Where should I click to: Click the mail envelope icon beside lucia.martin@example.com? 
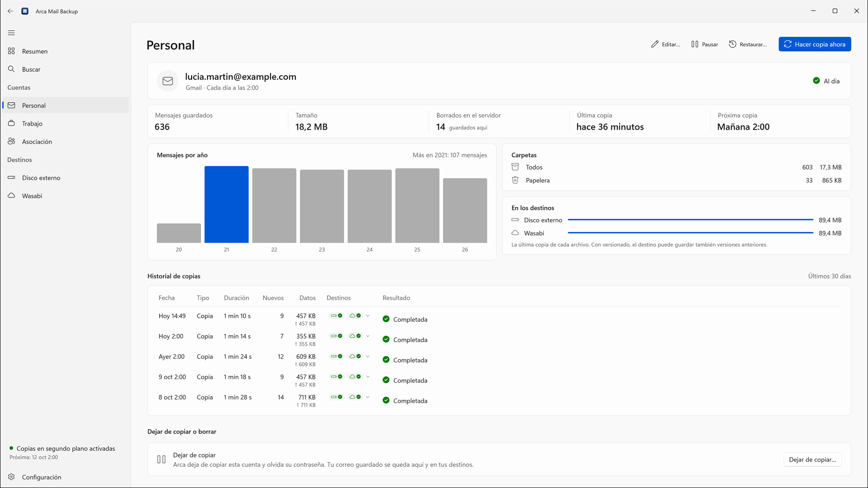coord(168,81)
